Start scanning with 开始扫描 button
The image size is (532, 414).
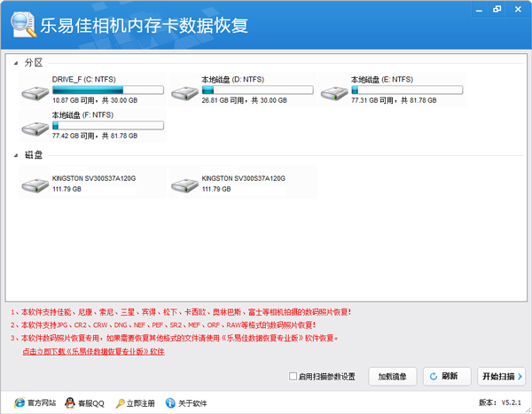501,376
